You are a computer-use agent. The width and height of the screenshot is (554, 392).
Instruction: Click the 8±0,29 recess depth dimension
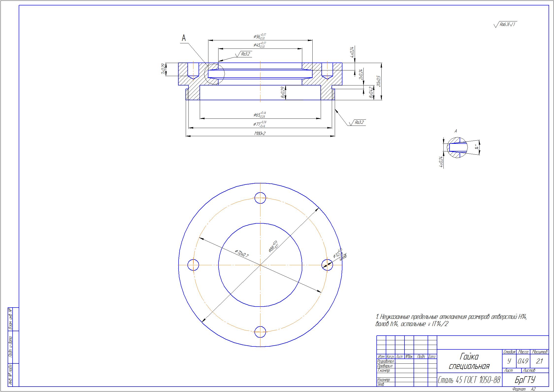click(x=283, y=93)
